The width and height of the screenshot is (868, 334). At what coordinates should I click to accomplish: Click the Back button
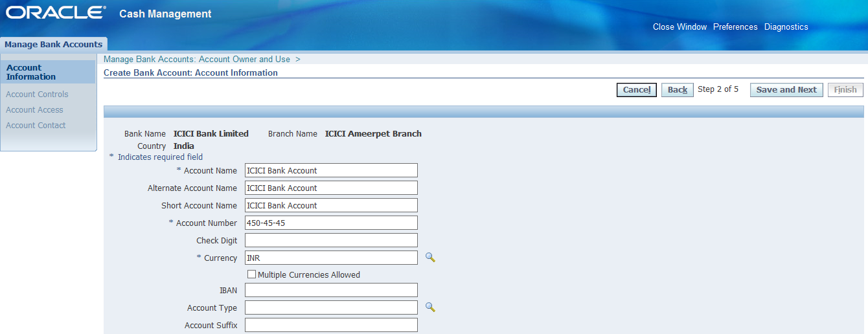click(677, 90)
